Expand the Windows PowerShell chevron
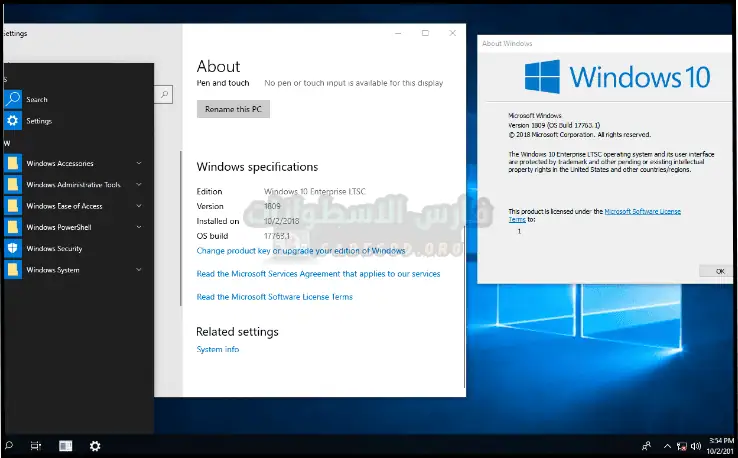 [139, 227]
